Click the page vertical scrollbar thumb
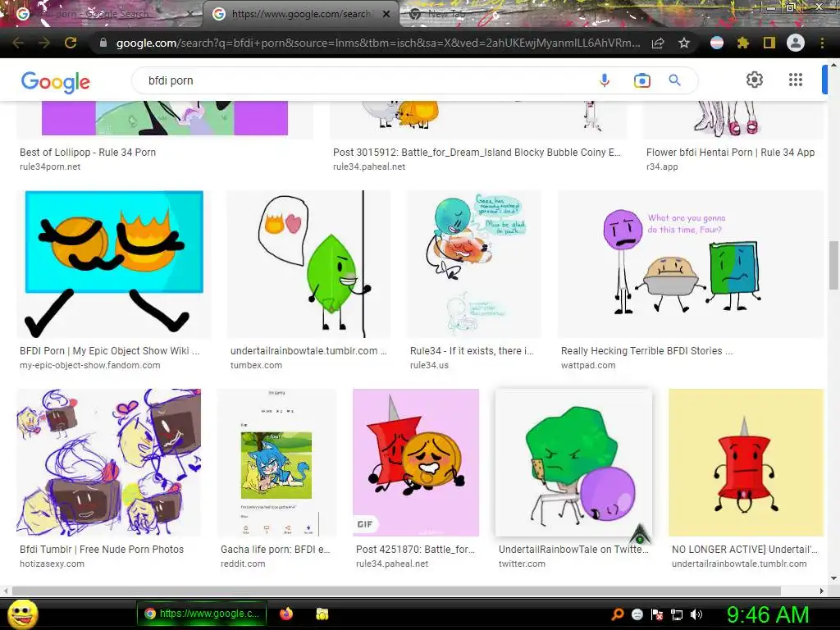The width and height of the screenshot is (840, 630). point(833,265)
